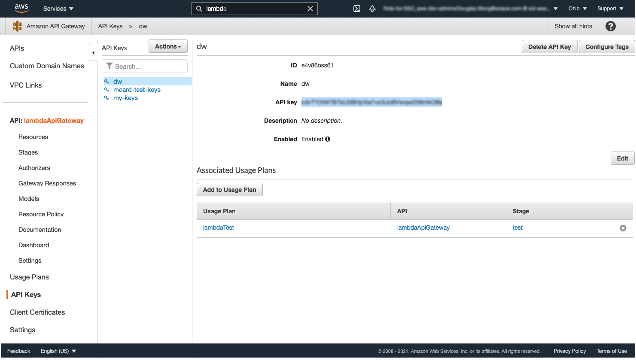This screenshot has width=636, height=364.
Task: Open the Actions dropdown for API Keys
Action: [168, 46]
